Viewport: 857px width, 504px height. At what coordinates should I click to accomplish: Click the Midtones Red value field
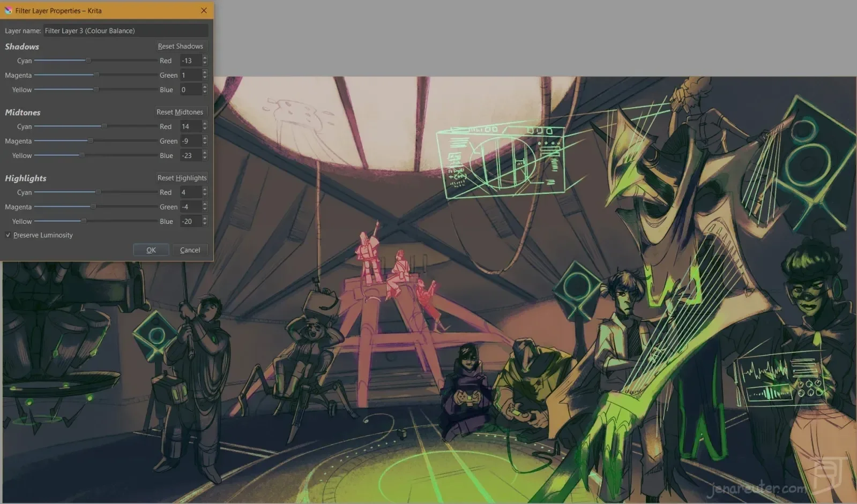(190, 126)
